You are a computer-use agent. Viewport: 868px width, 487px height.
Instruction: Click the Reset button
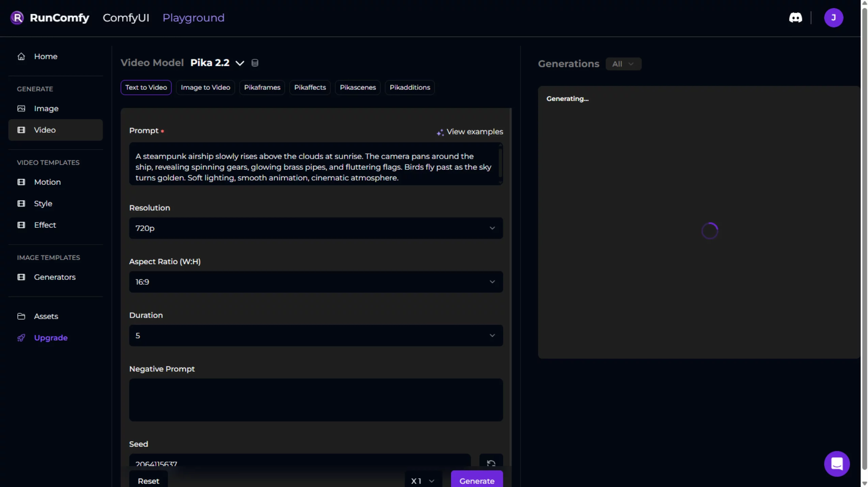tap(148, 481)
